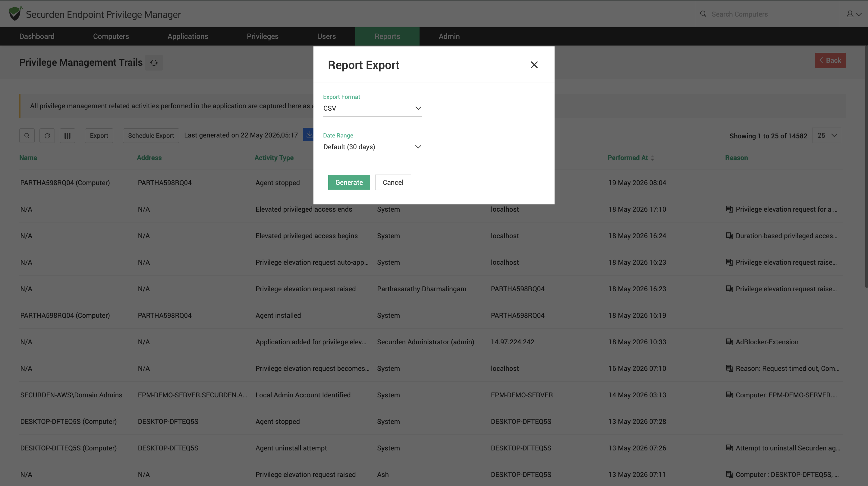Screen dimensions: 868x486
Task: Click 'Parthasarathy Dharmalingam' cell
Action: tap(422, 289)
